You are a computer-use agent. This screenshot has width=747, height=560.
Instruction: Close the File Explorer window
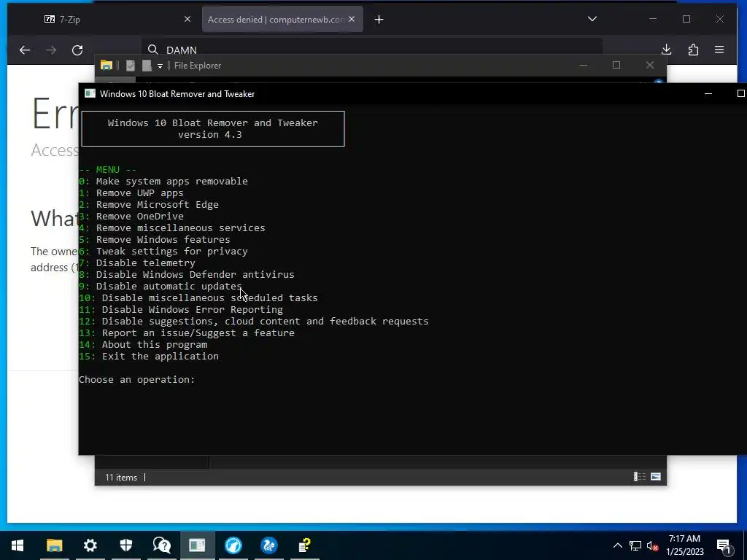[x=650, y=65]
